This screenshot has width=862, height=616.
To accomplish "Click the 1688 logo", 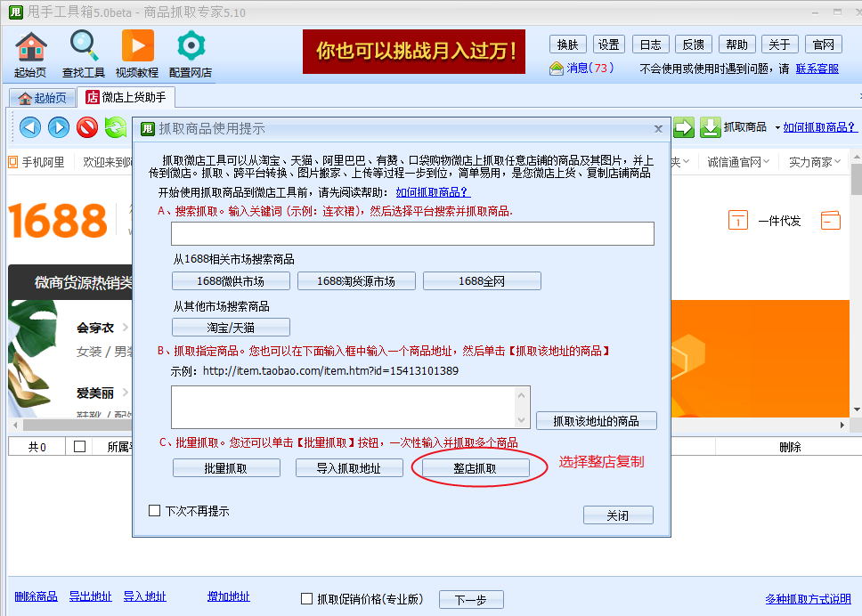I will pos(58,221).
